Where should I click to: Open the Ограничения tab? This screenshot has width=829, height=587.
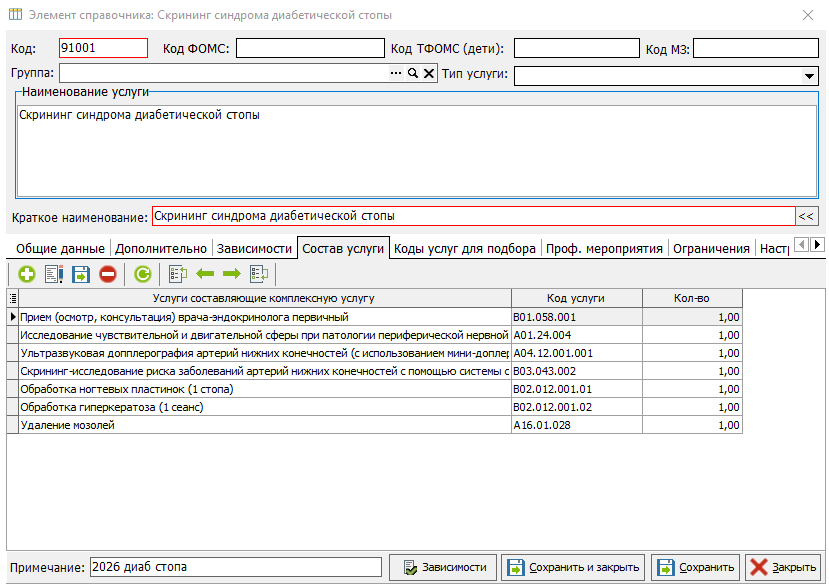click(711, 249)
